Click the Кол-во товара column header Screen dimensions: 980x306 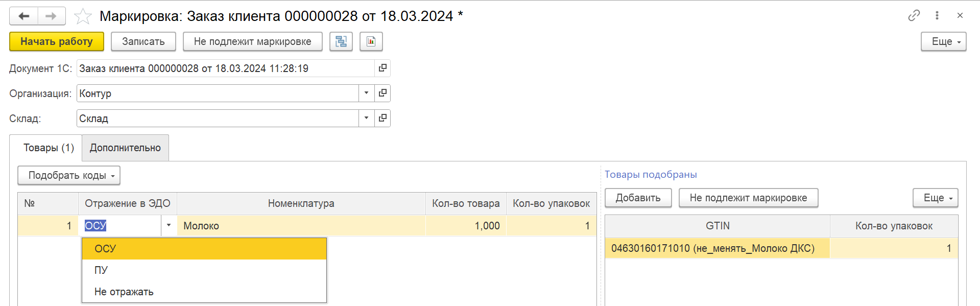(466, 203)
